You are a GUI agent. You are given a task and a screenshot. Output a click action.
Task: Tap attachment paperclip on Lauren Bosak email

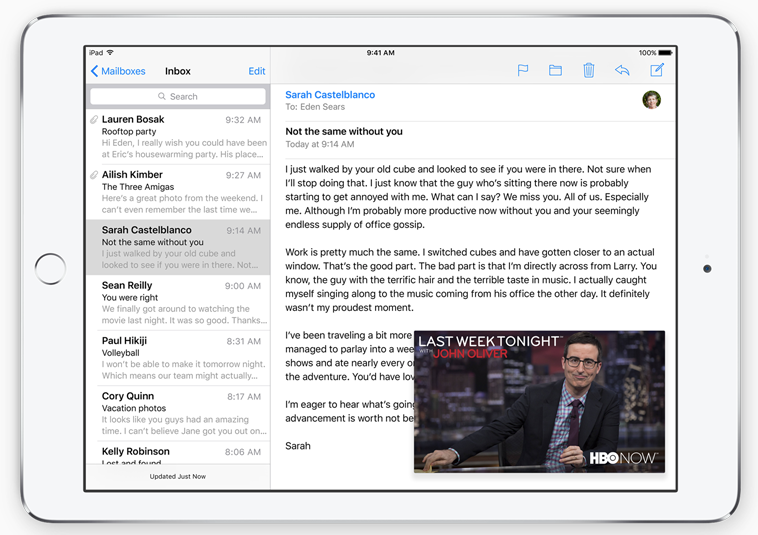pos(94,120)
